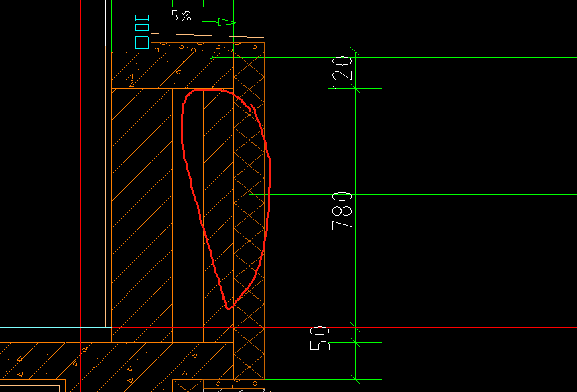Select the upper 120 dimension text
Viewport: 577px width, 392px height.
(342, 73)
